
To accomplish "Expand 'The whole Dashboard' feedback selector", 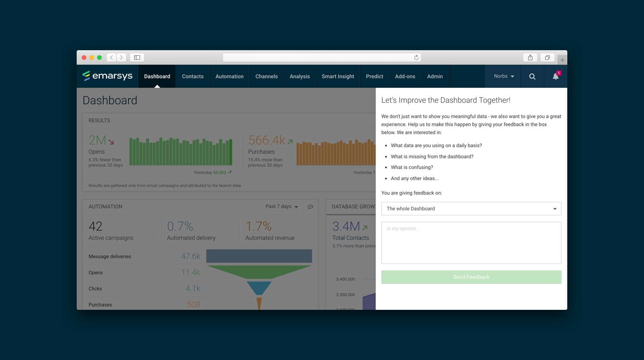I will coord(471,209).
